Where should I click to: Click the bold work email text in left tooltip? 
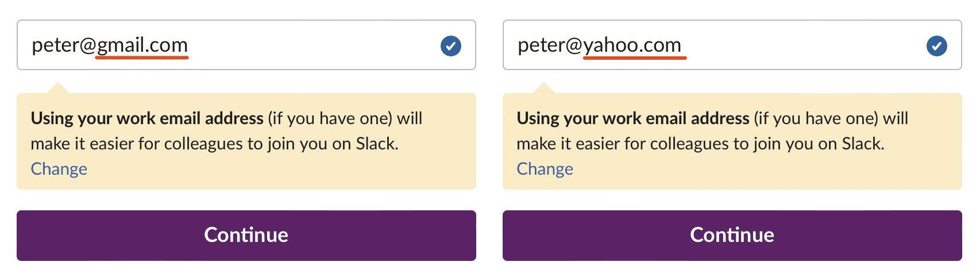tap(147, 118)
